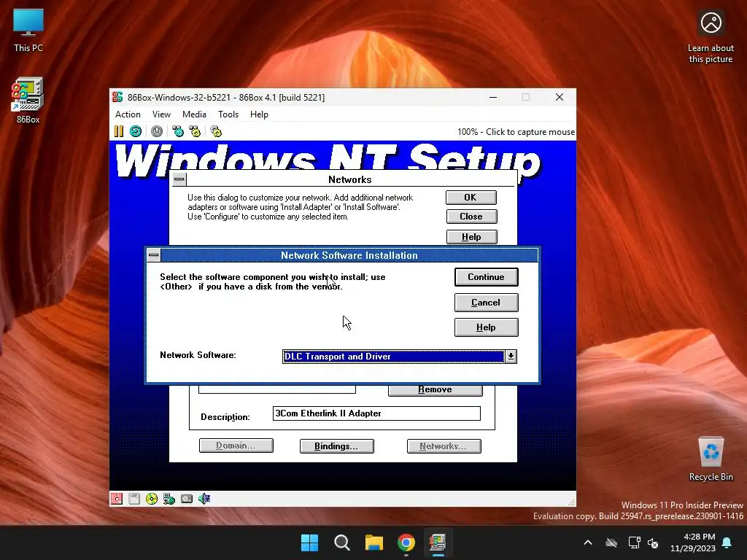Click the empty second floppy status icon
The image size is (747, 560).
point(134,499)
